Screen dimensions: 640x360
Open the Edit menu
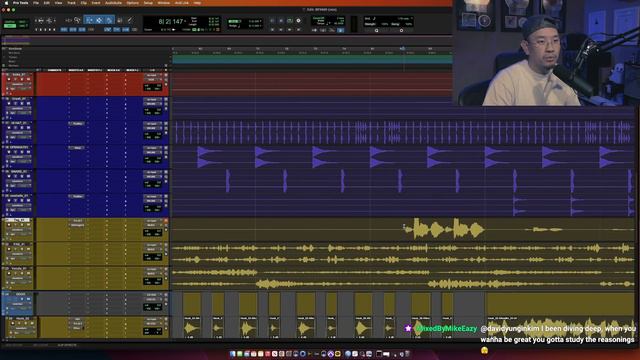pos(47,3)
